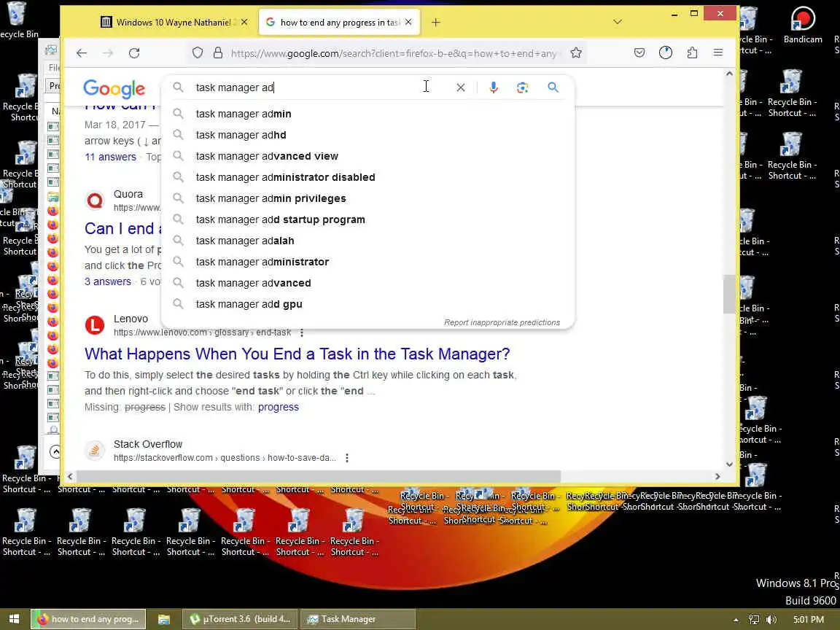Open the extensions puzzle icon
This screenshot has height=630, width=840.
tap(692, 52)
